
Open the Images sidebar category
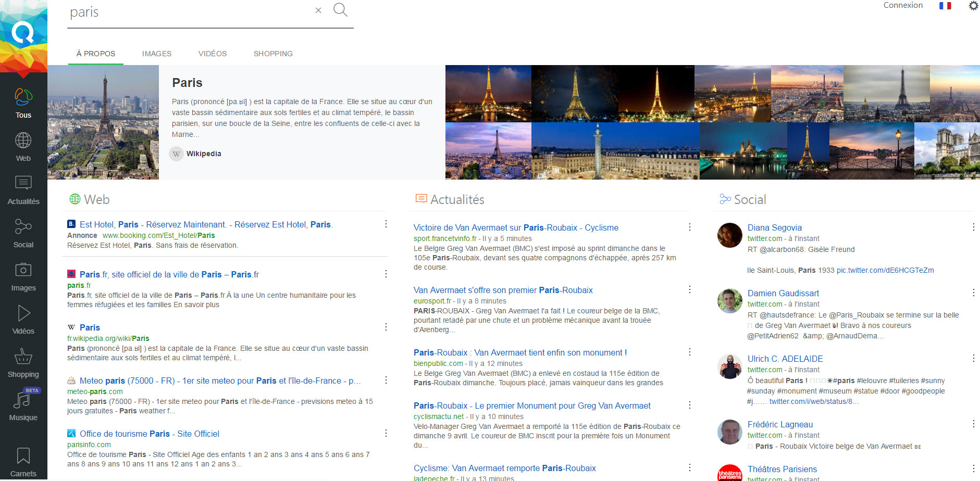[x=23, y=276]
